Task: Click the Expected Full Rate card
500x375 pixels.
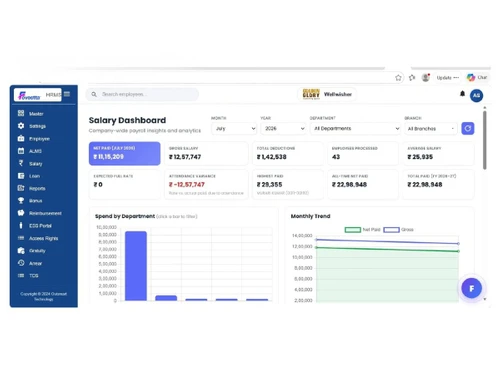Action: point(124,184)
